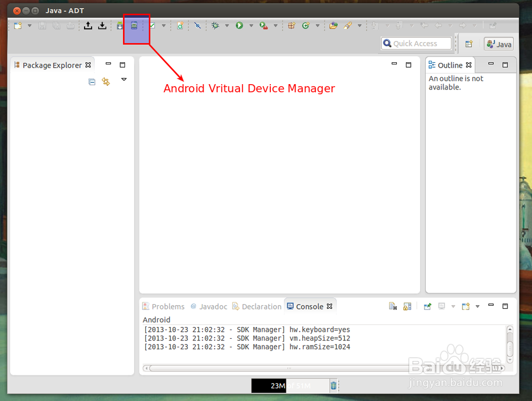Click the Open Console icon

(x=465, y=306)
